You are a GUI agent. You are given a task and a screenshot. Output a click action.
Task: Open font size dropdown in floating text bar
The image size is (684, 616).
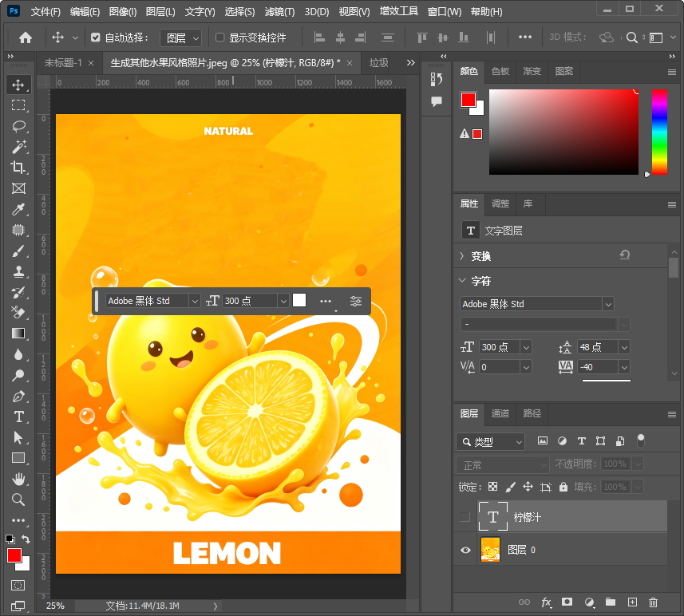click(283, 301)
